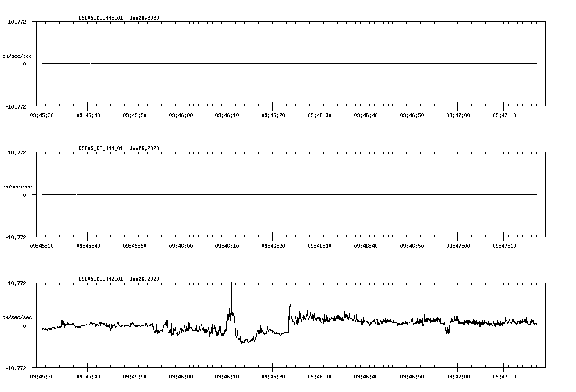Click the HNZ plot's -10.772 lower limit

click(x=16, y=368)
